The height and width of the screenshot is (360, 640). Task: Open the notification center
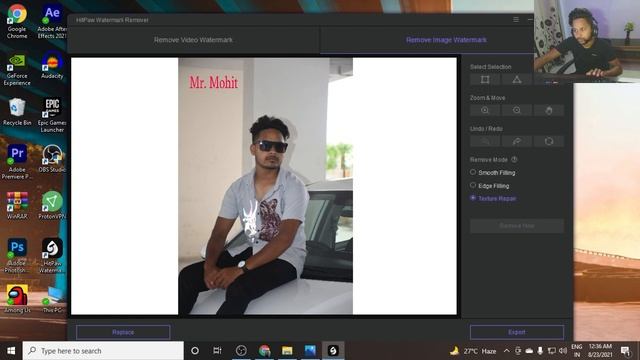click(x=625, y=351)
